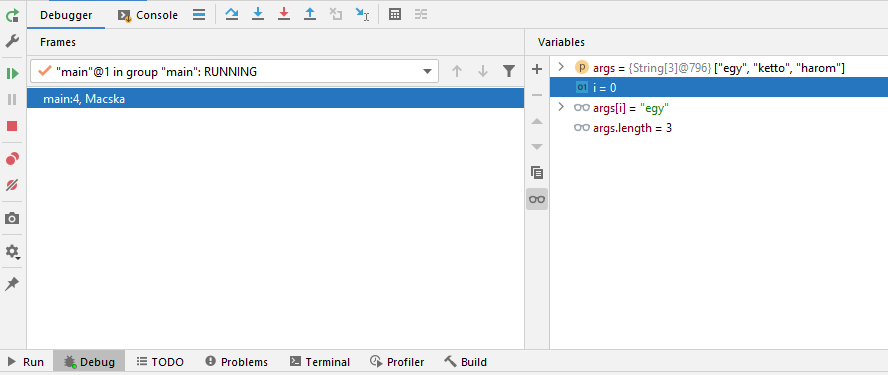Open the Build tool window
Screen dimensions: 888x375
466,362
